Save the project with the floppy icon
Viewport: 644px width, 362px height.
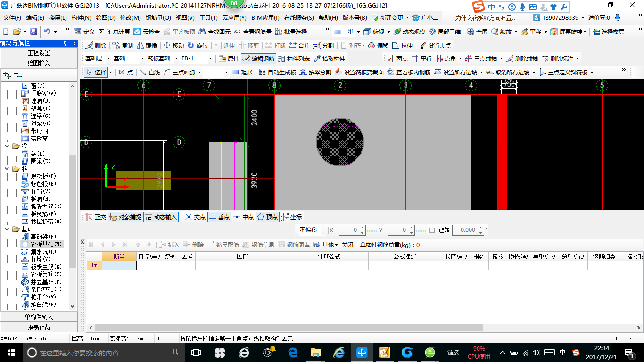click(x=33, y=32)
